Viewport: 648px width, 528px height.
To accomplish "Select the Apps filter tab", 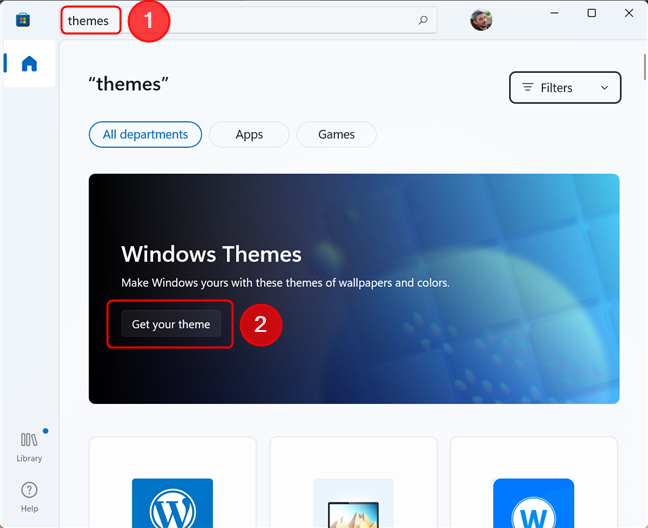I will tap(249, 134).
